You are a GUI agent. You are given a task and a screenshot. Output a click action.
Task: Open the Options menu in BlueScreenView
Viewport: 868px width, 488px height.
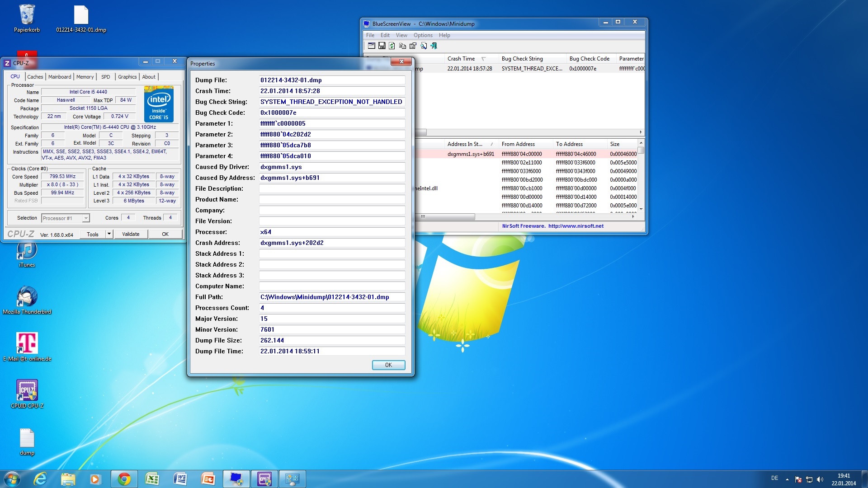[x=423, y=35]
